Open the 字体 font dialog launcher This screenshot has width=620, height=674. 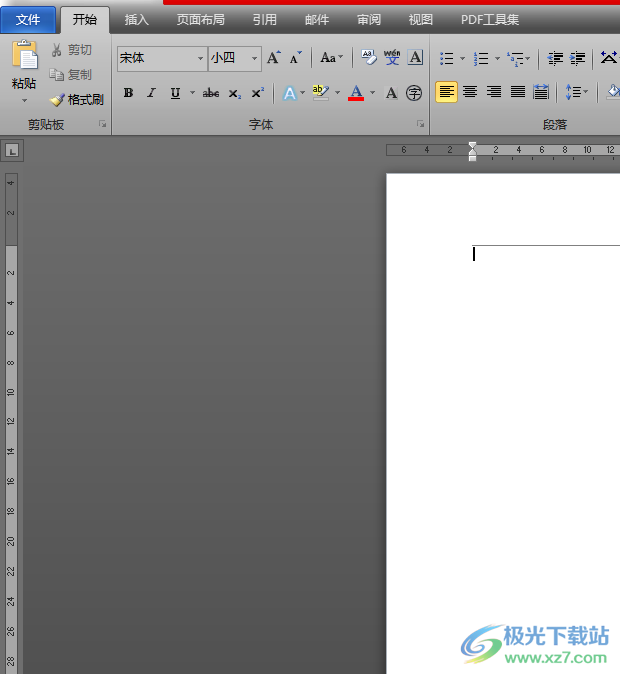click(420, 124)
